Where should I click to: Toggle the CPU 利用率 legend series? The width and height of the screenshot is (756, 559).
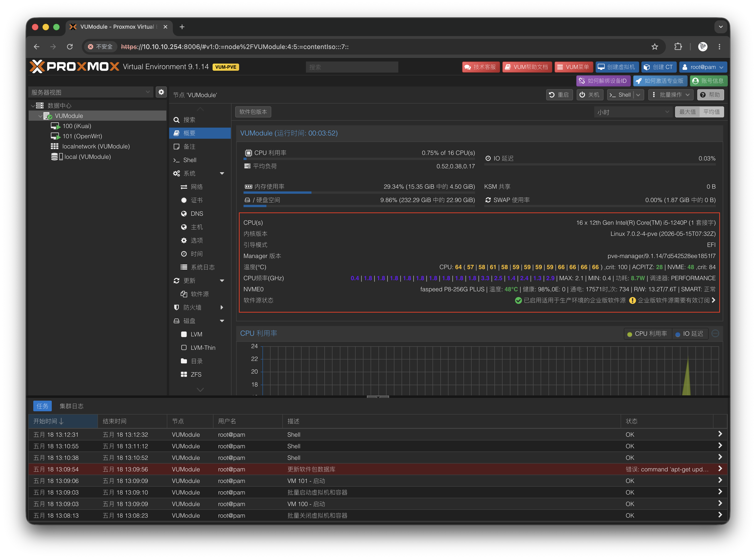647,334
